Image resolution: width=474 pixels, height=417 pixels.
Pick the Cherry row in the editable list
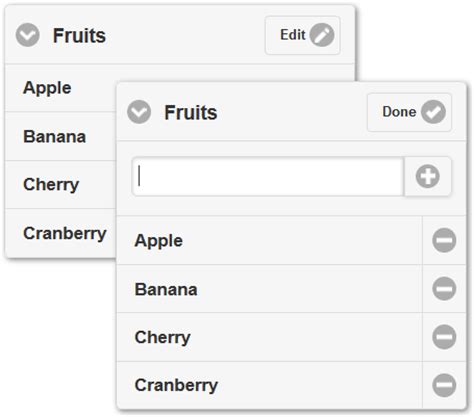click(269, 337)
